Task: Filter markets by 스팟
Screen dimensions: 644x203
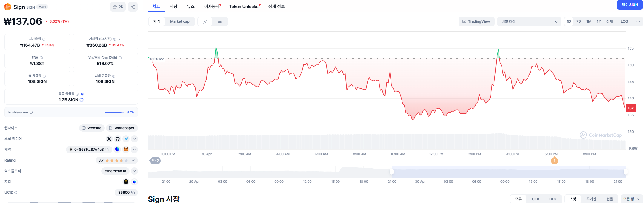Action: coord(573,199)
